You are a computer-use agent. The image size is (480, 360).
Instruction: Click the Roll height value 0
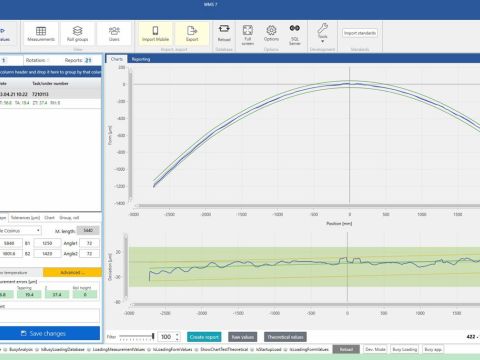[x=85, y=294]
